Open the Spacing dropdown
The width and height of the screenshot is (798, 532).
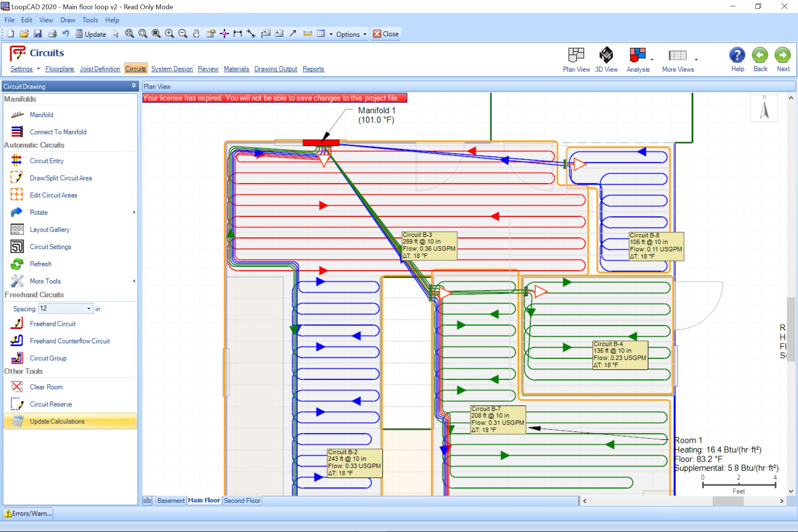click(x=89, y=308)
